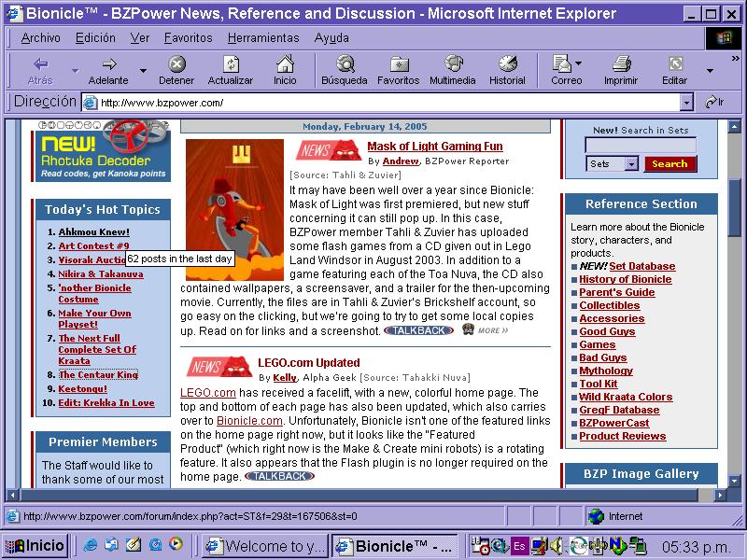Screen dimensions: 747x560
Task: Open the Keetongu! hot topic
Action: pyautogui.click(x=83, y=388)
